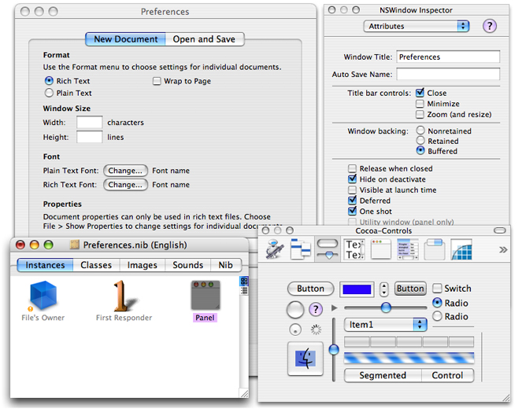This screenshot has width=522, height=420.
Task: Select the File's Owner cube icon
Action: [x=43, y=295]
